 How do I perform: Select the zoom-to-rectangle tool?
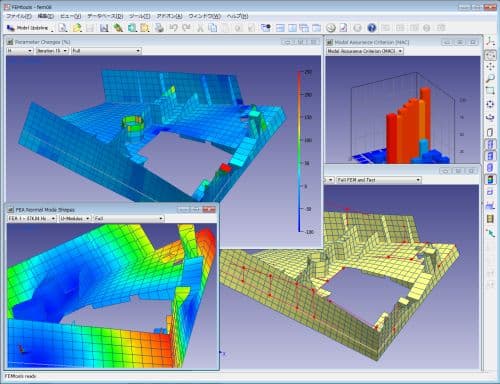[x=490, y=90]
